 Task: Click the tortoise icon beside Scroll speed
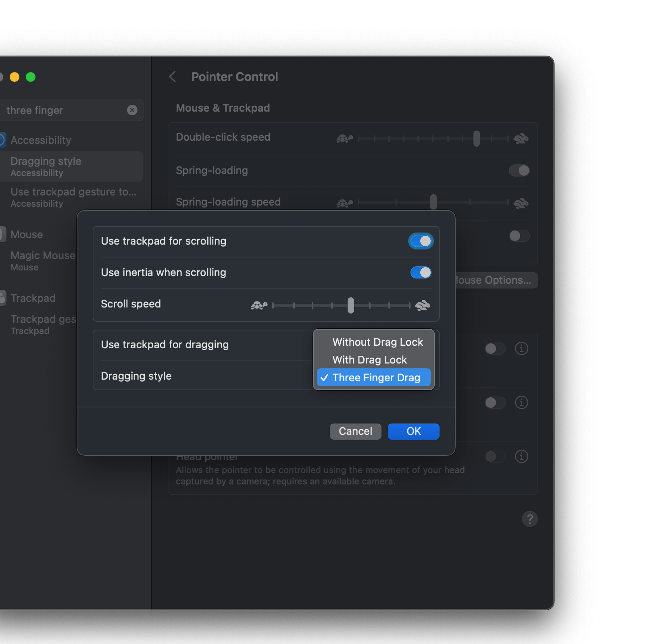click(x=259, y=305)
